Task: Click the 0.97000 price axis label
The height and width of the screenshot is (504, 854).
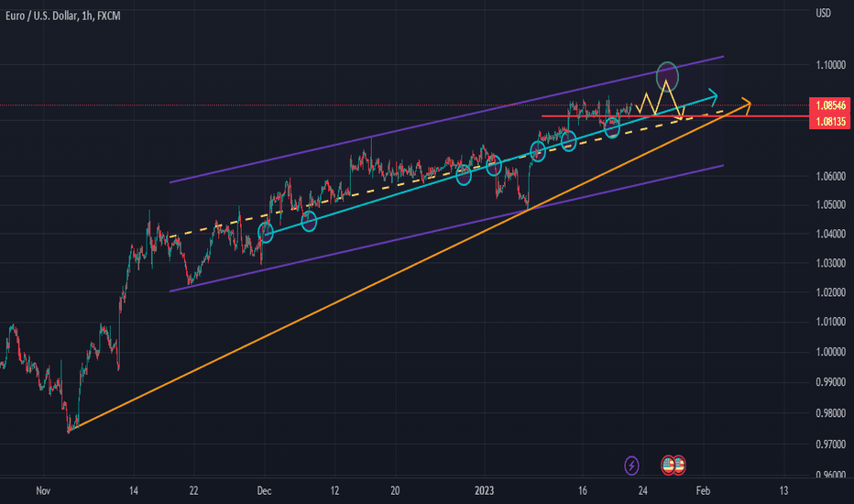Action: [x=830, y=444]
